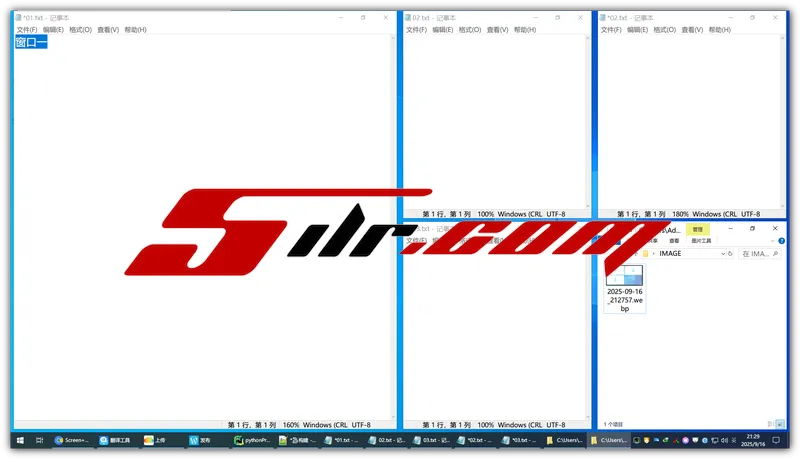Screen dimensions: 800x459
Task: Switch Explorer to details view
Action: (x=771, y=424)
